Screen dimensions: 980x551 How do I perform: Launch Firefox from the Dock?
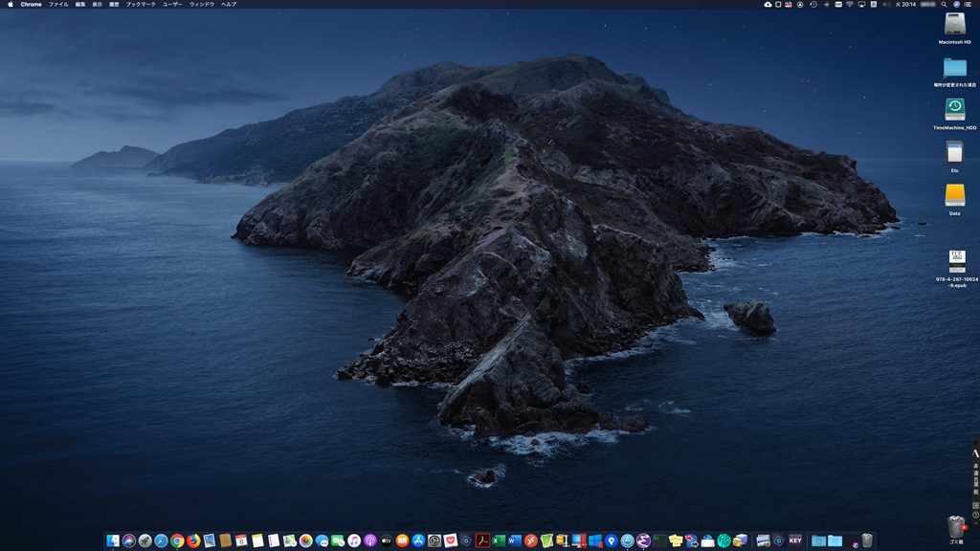(x=193, y=540)
